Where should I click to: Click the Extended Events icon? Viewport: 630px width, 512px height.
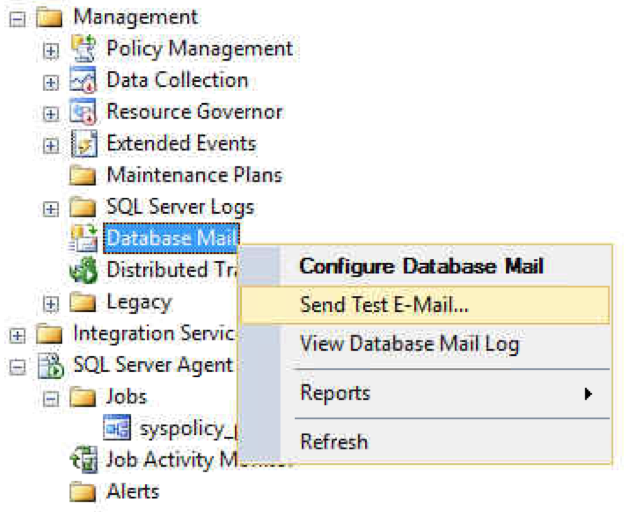pyautogui.click(x=84, y=143)
